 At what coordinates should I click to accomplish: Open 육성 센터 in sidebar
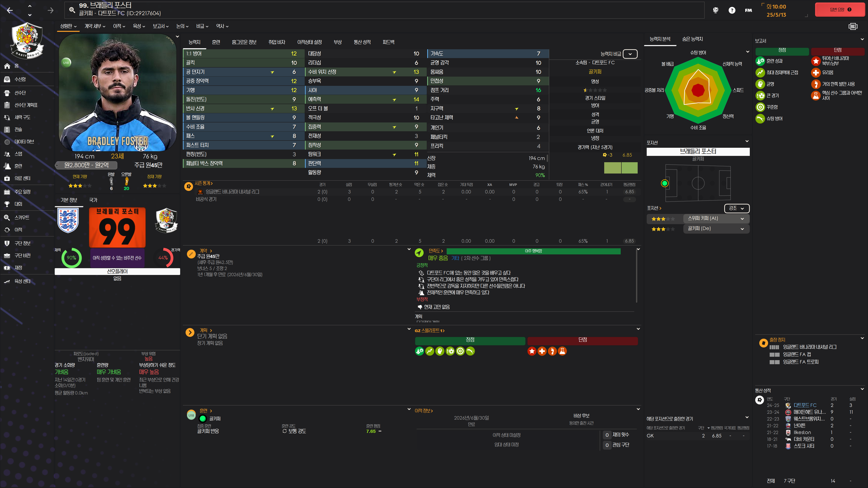22,281
